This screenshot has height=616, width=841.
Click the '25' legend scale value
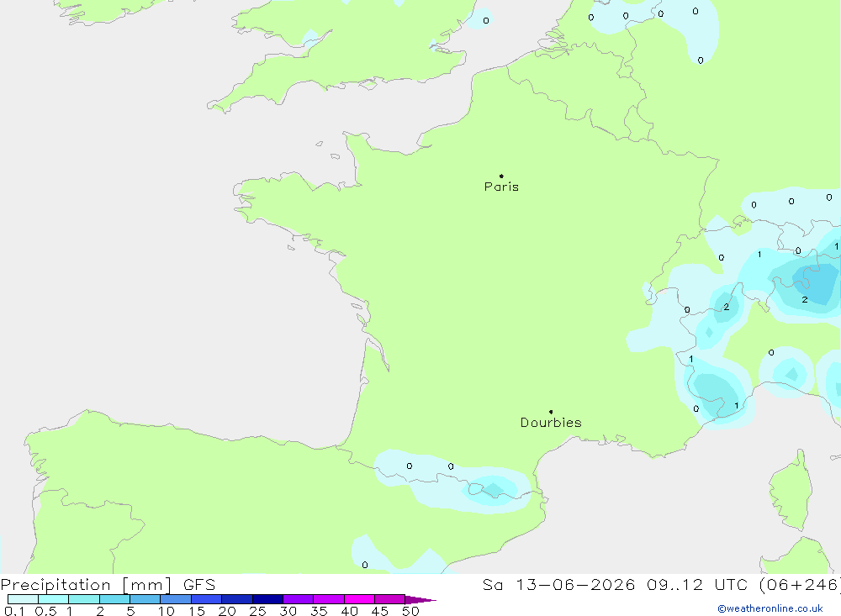[x=257, y=611]
